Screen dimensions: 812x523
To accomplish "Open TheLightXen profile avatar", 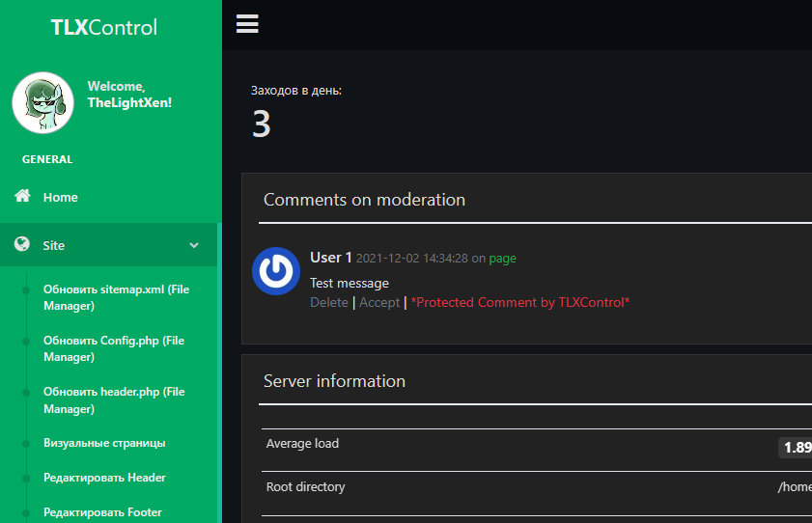I will (43, 102).
